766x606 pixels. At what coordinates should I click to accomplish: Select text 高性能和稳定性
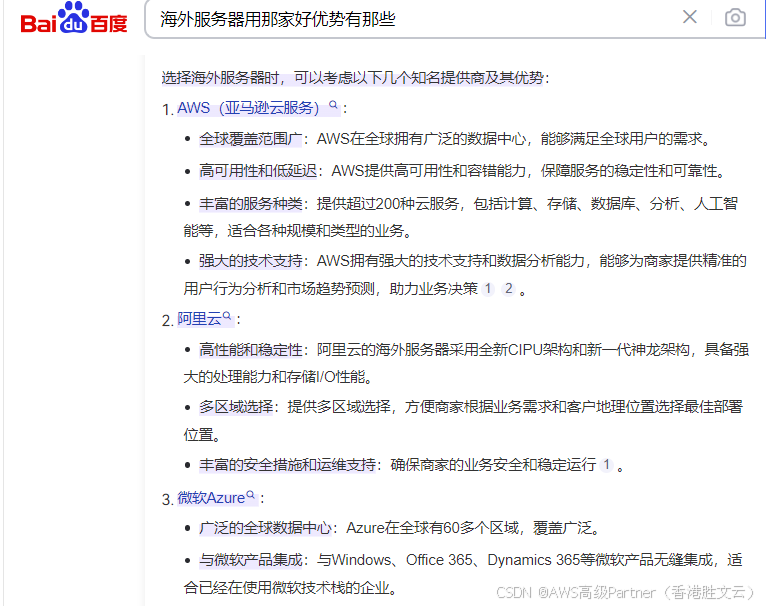coord(251,350)
